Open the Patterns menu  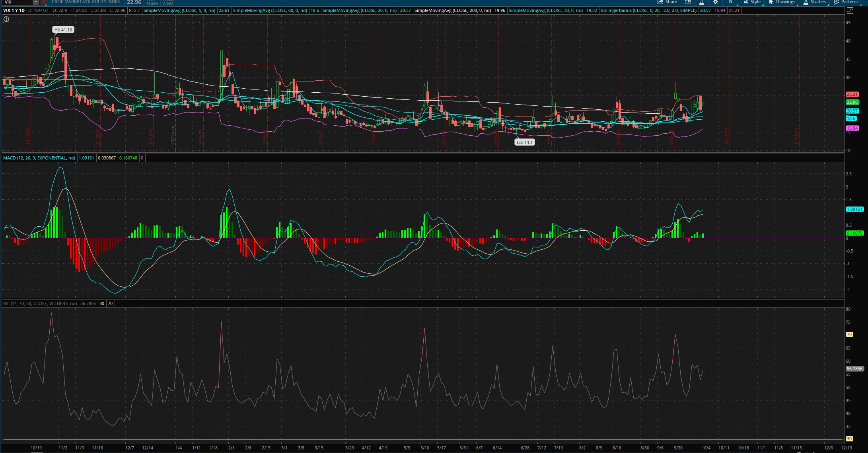847,2
